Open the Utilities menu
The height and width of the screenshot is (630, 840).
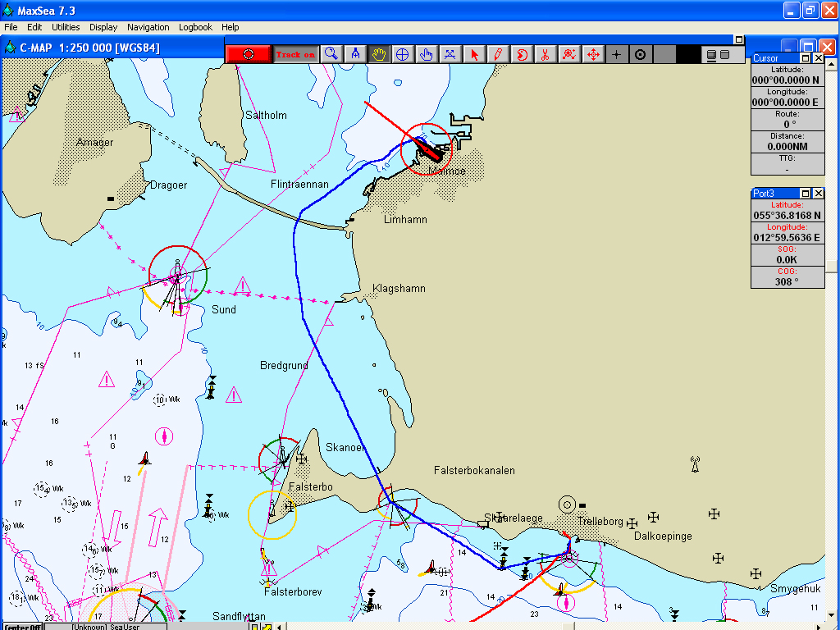point(66,27)
